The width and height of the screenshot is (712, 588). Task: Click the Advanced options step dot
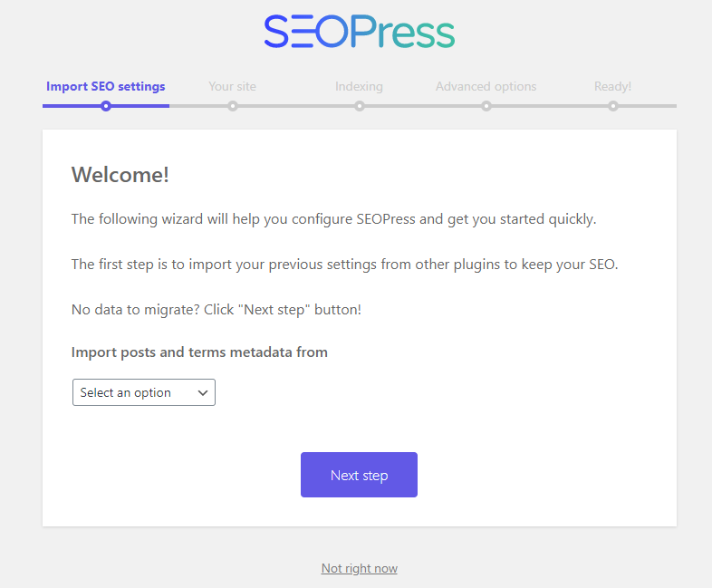click(486, 106)
